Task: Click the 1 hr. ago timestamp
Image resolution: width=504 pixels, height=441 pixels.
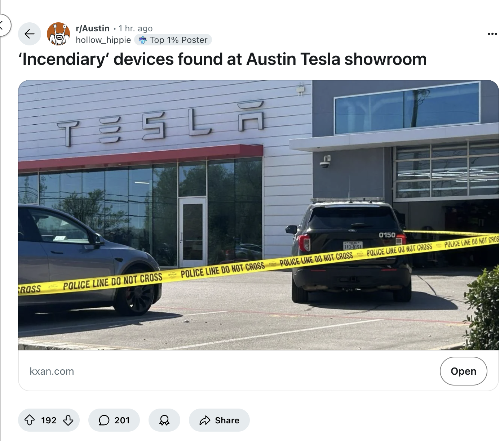Action: (x=136, y=28)
